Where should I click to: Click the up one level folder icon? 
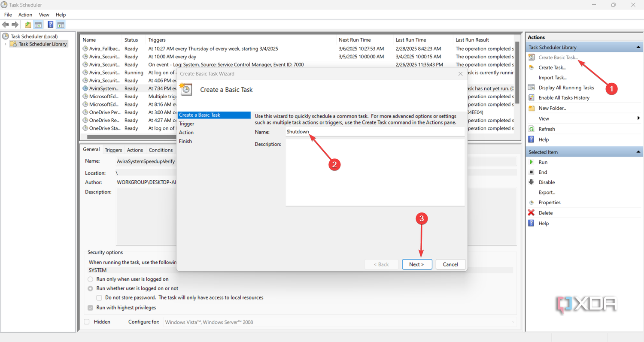tap(28, 25)
